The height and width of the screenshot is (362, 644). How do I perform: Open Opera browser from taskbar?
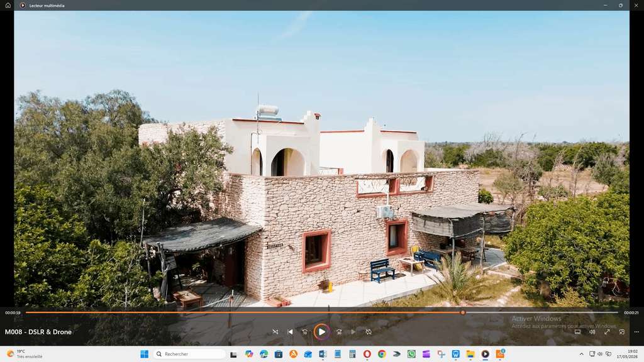click(367, 354)
